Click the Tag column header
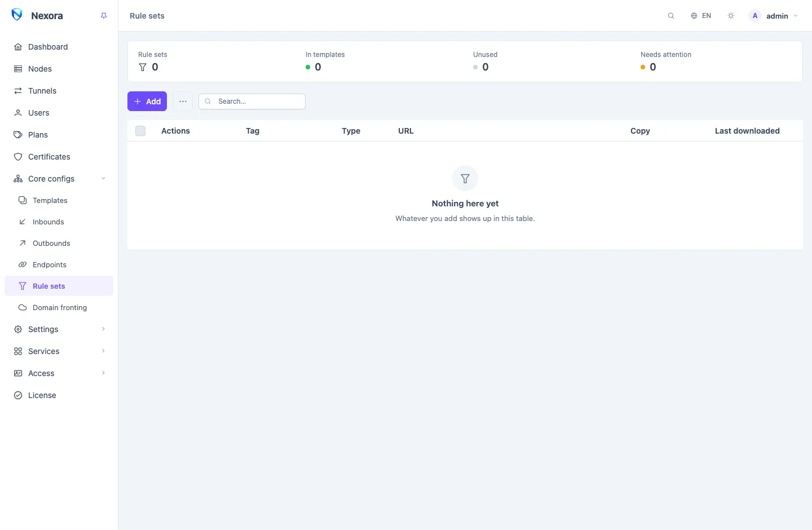The height and width of the screenshot is (530, 812). pyautogui.click(x=253, y=131)
